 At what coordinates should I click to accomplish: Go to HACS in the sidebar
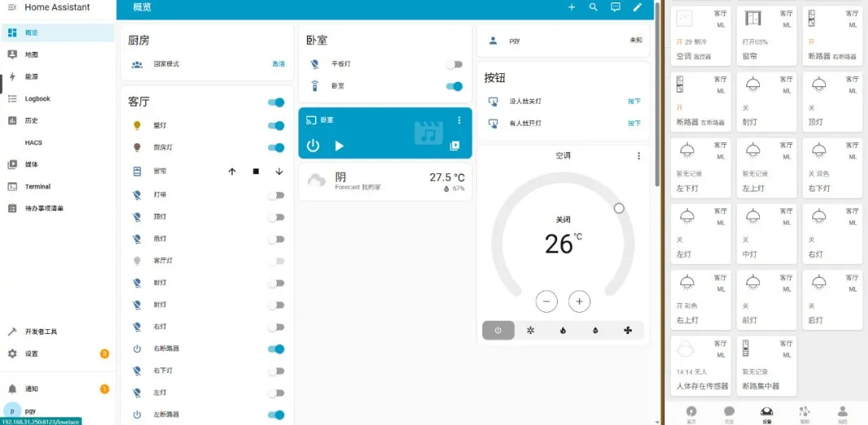tap(33, 142)
